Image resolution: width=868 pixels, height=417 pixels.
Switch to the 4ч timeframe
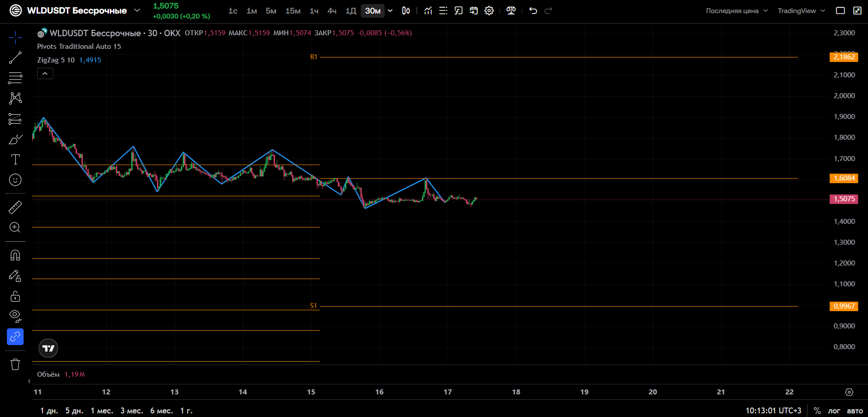click(x=332, y=11)
